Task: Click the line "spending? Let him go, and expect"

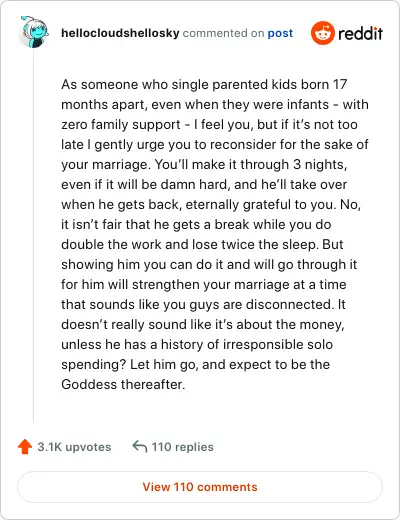Action: coord(196,364)
